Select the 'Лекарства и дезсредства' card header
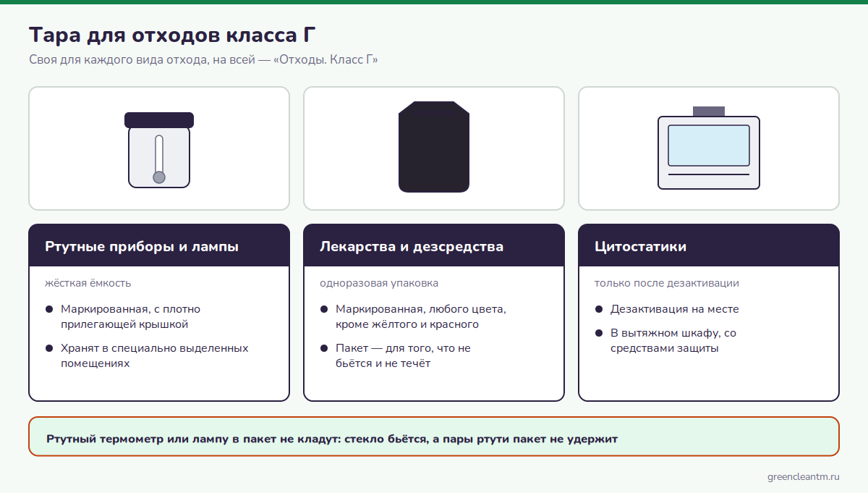This screenshot has width=868, height=493. 434,245
